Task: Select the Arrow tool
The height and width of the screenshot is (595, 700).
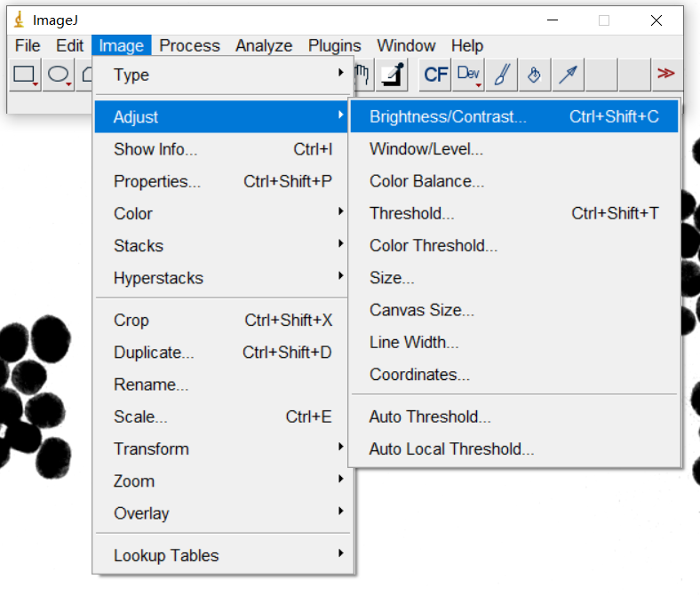Action: [567, 75]
